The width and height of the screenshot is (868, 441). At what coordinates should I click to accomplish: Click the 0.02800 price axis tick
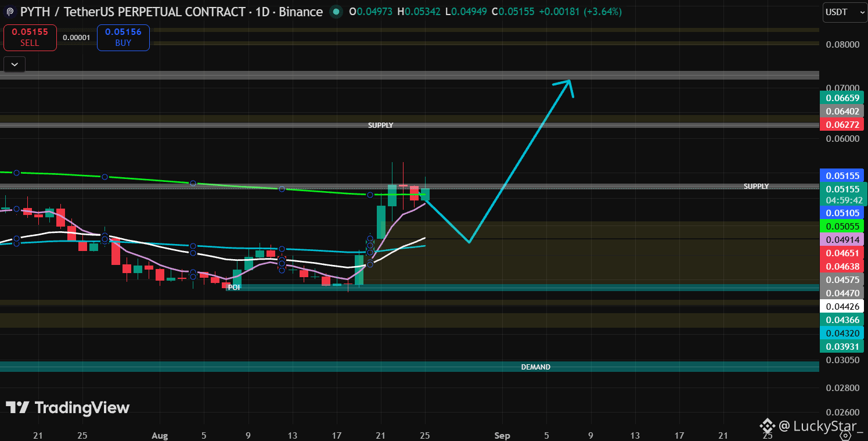point(842,388)
